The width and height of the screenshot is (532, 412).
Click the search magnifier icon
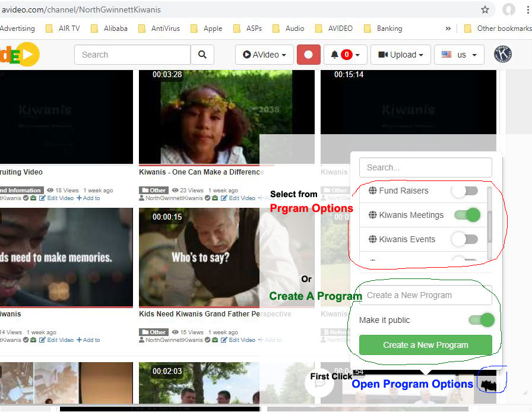(202, 54)
